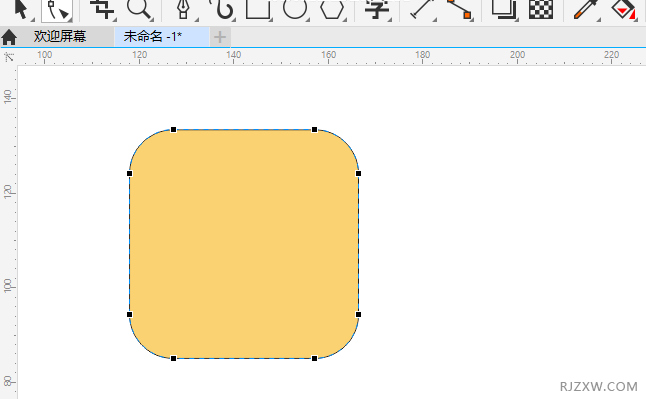This screenshot has height=399, width=646.
Task: Add a new document with plus button
Action: pyautogui.click(x=220, y=37)
